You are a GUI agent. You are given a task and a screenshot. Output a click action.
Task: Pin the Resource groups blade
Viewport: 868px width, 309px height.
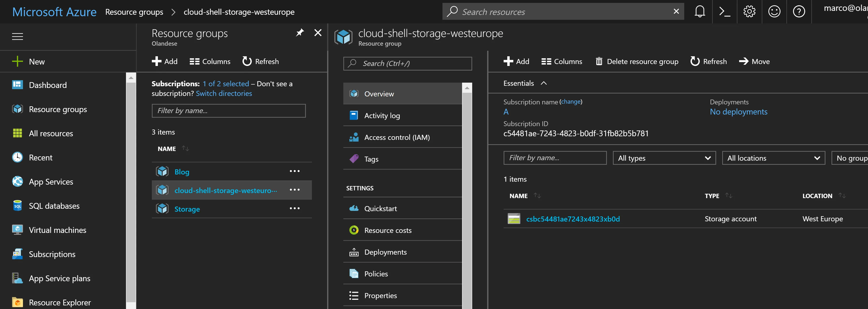click(x=300, y=33)
